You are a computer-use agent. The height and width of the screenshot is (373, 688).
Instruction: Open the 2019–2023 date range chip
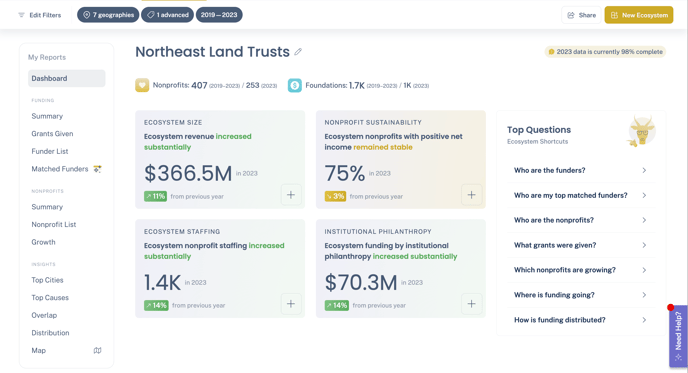pos(219,15)
